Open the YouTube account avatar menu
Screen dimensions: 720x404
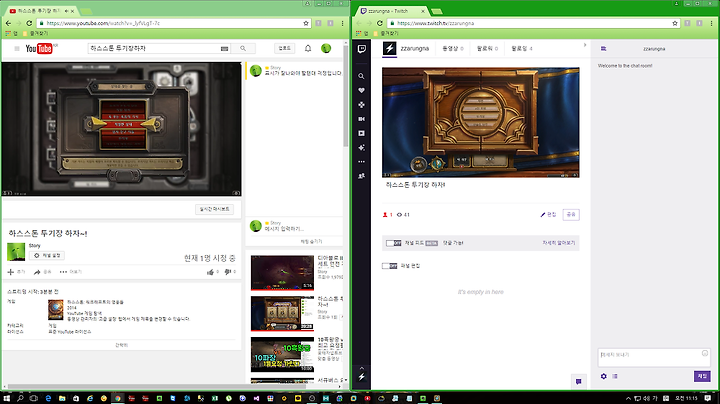point(326,48)
